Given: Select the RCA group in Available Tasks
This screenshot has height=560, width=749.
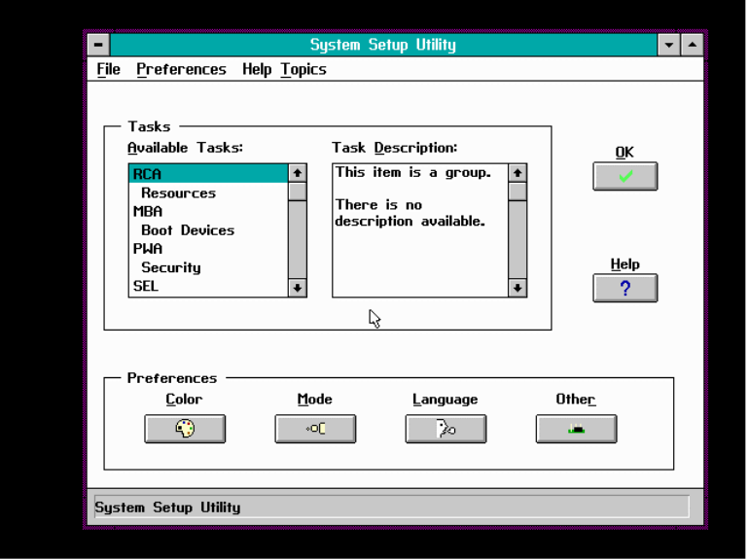Looking at the screenshot, I should click(208, 174).
